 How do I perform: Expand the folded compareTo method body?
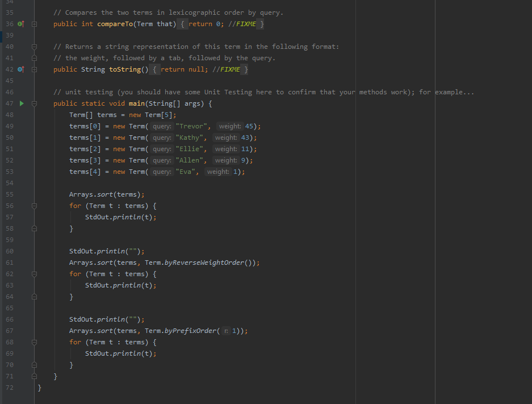(34, 24)
